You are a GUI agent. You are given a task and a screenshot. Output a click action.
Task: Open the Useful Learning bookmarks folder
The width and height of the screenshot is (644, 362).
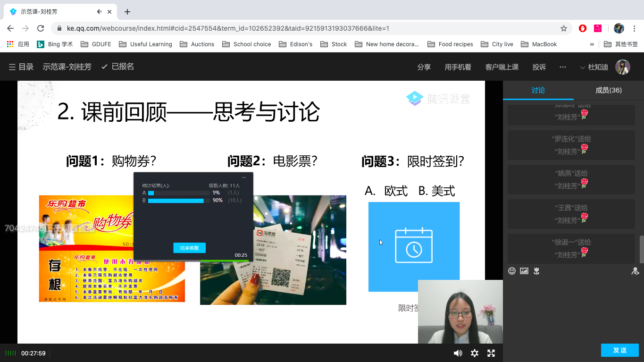click(145, 44)
